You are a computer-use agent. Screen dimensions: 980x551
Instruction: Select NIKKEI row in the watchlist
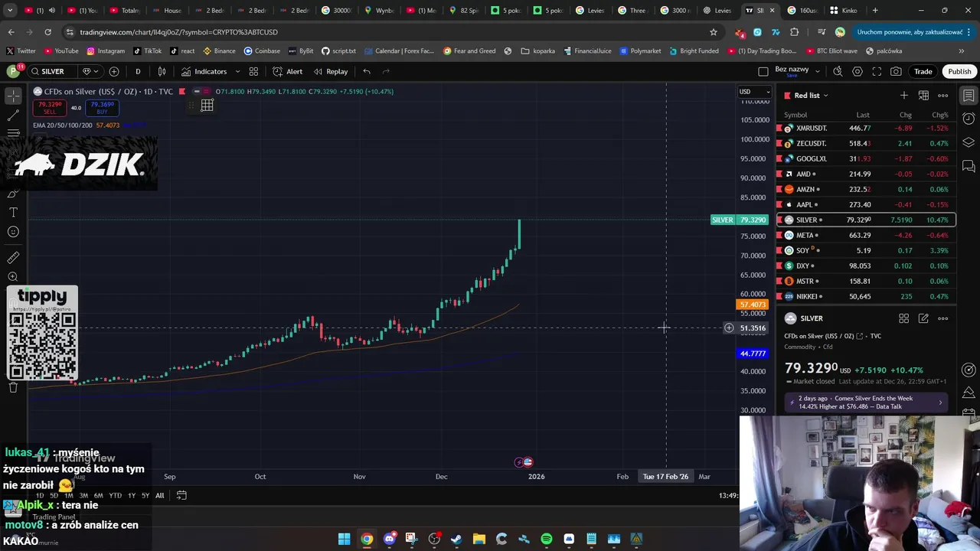pos(866,296)
